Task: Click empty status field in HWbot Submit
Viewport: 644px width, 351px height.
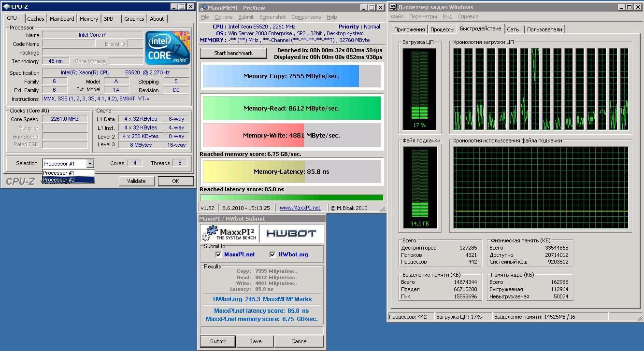Action: click(262, 330)
